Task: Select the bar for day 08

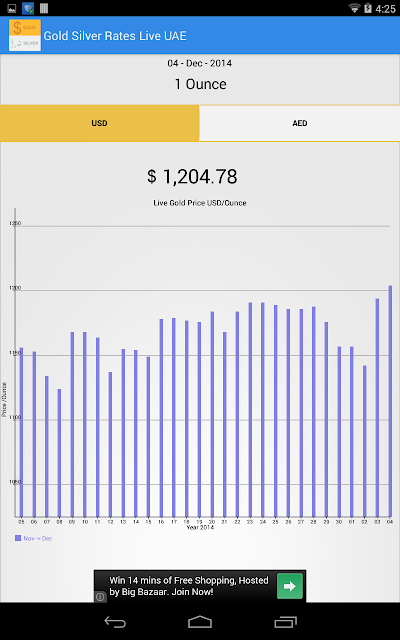Action: [x=59, y=453]
